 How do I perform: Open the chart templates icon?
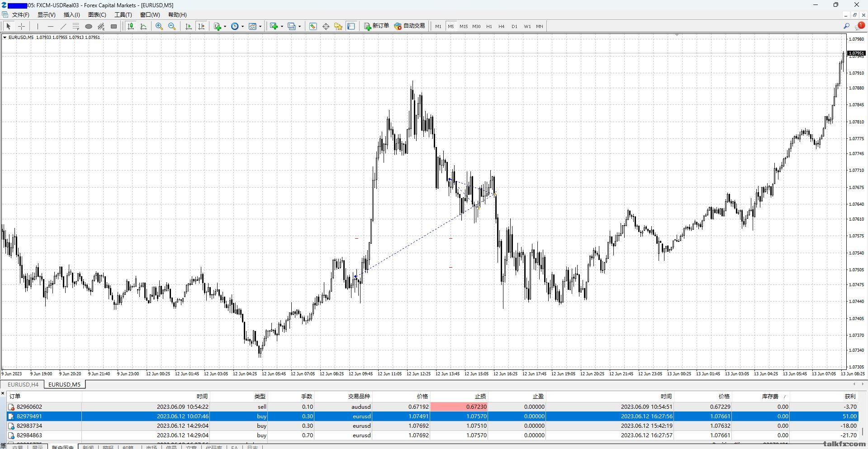coord(252,26)
